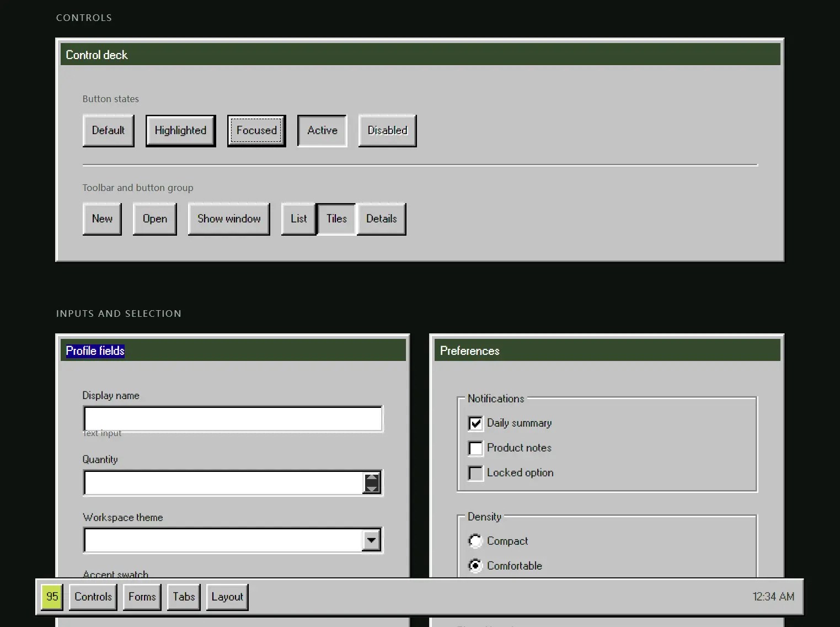Click the Focused button
840x627 pixels.
pos(256,131)
